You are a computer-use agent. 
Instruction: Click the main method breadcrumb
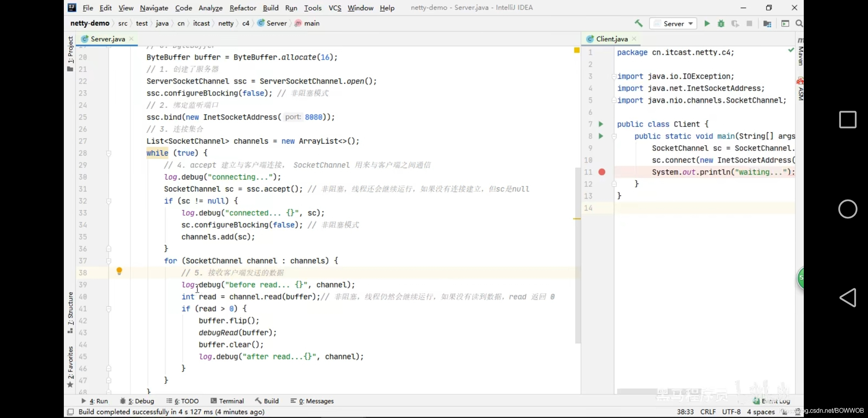click(x=308, y=23)
